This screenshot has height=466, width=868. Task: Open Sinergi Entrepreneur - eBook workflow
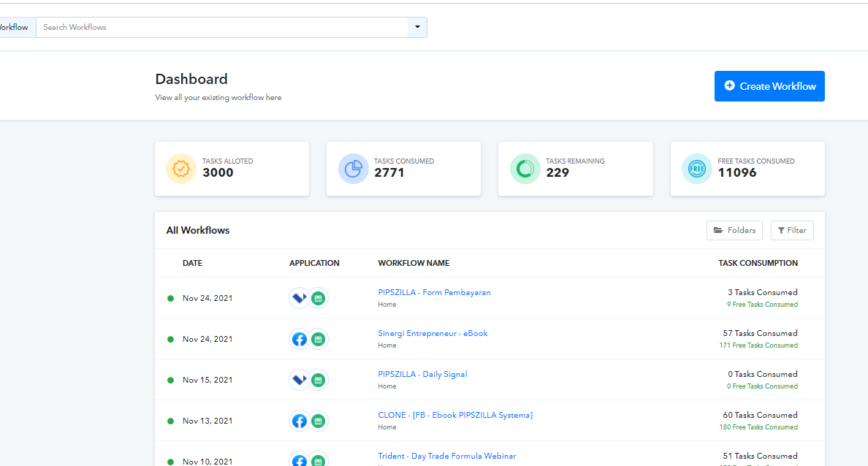(x=433, y=333)
